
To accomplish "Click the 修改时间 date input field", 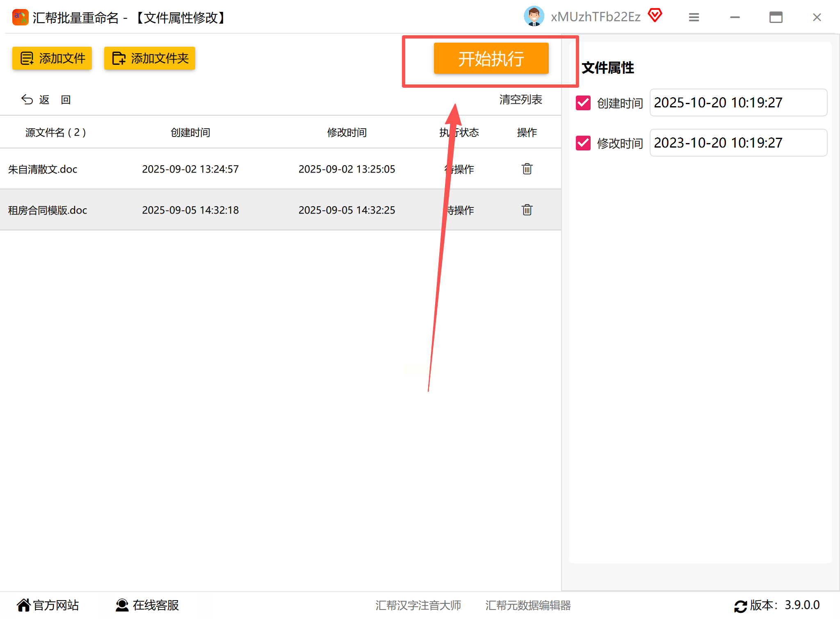I will coord(738,143).
